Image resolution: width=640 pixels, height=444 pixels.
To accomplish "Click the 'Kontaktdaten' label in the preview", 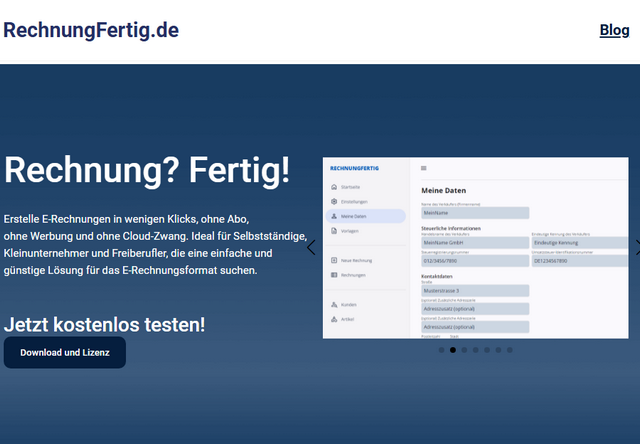I will point(437,276).
